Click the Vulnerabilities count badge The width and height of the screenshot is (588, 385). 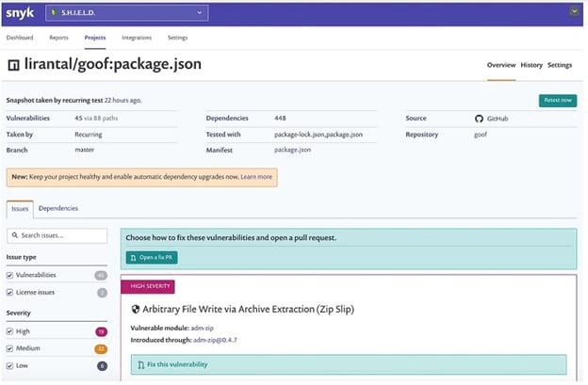click(101, 276)
